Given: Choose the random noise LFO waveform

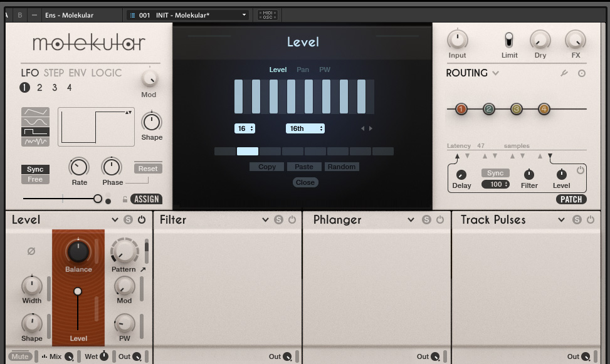Looking at the screenshot, I should click(35, 142).
